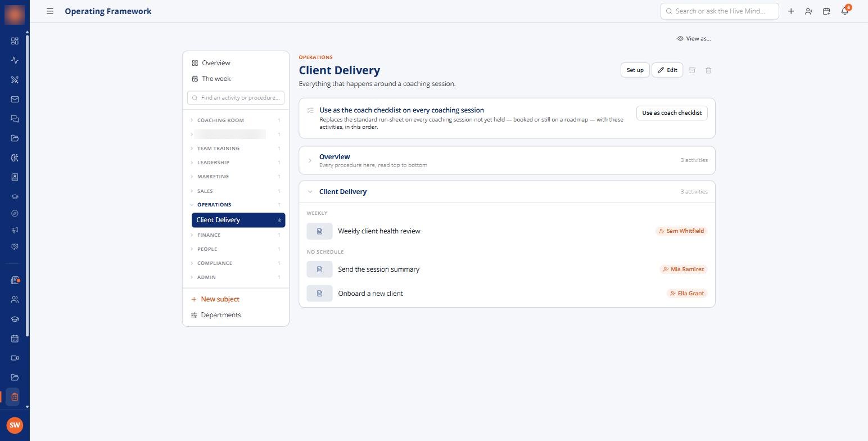Toggle the hamburger menu
This screenshot has height=441, width=868.
50,11
